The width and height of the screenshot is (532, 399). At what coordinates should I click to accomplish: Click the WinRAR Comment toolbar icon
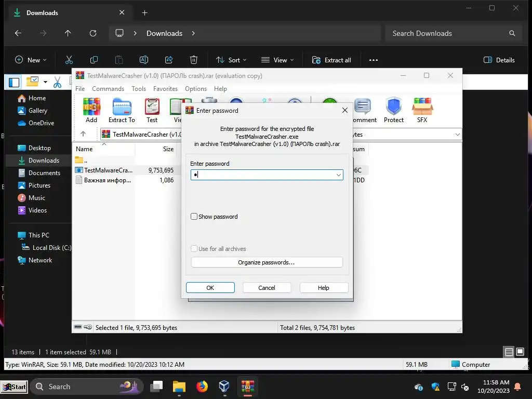[x=364, y=110]
